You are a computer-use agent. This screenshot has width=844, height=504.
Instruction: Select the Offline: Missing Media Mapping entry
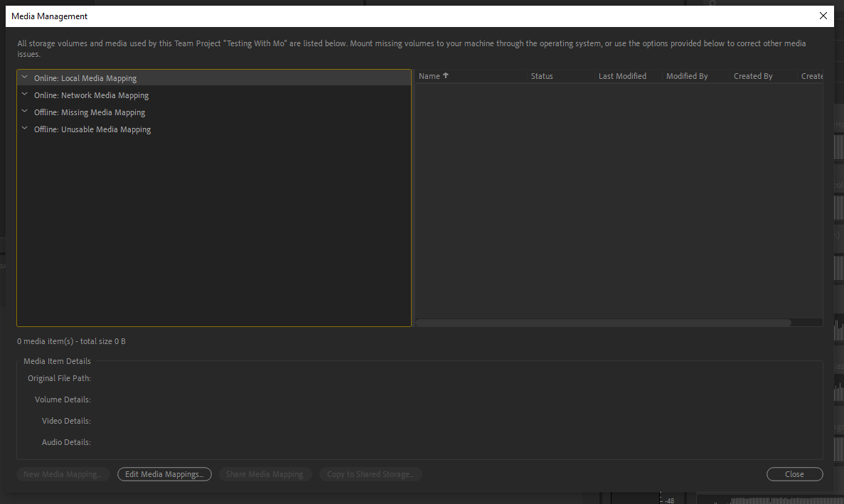click(89, 112)
